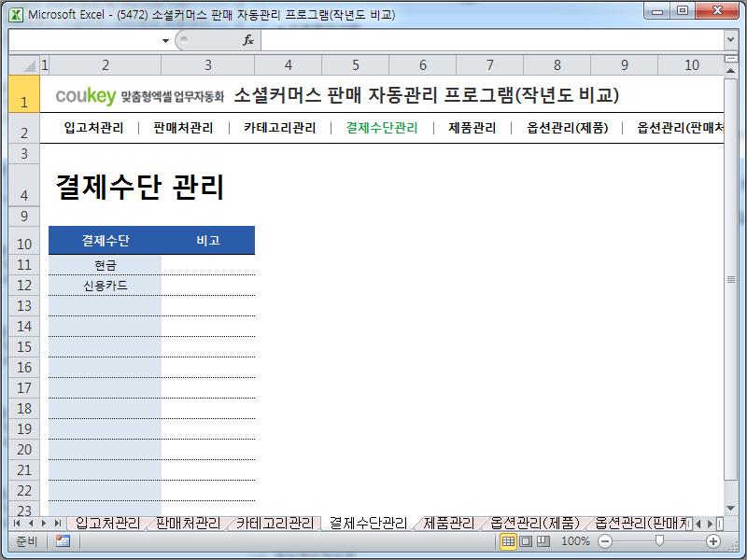Click the Select All corner triangle
Screen dimensions: 747x560
tap(24, 64)
